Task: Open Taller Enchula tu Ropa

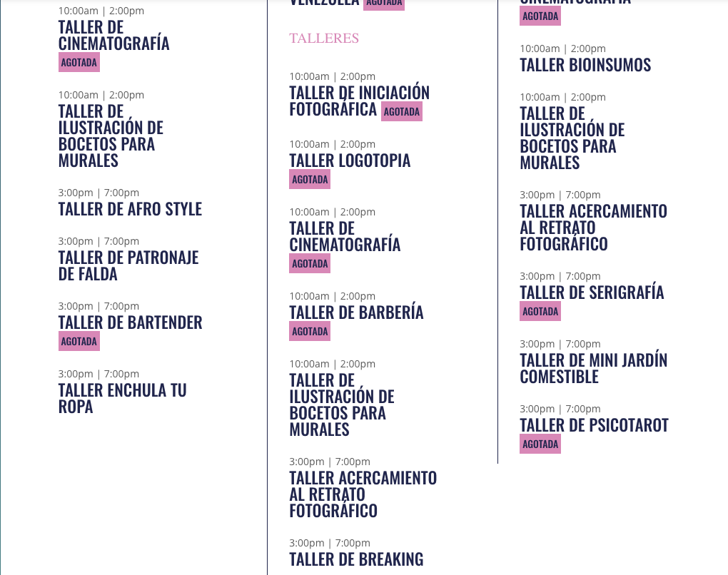Action: (122, 398)
